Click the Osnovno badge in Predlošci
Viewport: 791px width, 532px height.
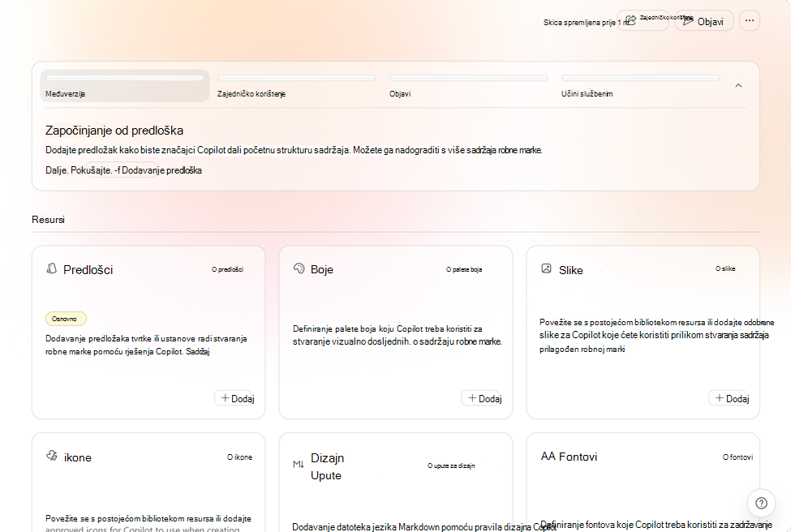[x=66, y=319]
